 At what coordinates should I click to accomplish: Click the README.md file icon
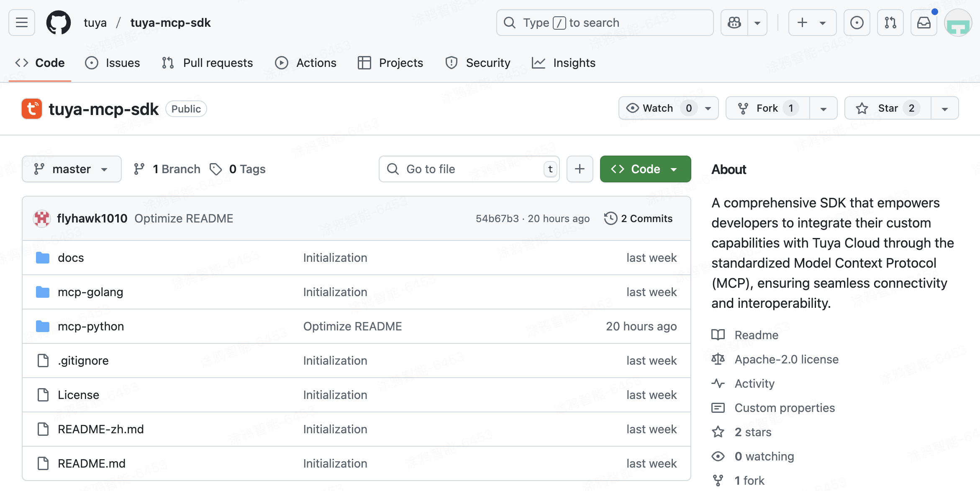pyautogui.click(x=43, y=463)
